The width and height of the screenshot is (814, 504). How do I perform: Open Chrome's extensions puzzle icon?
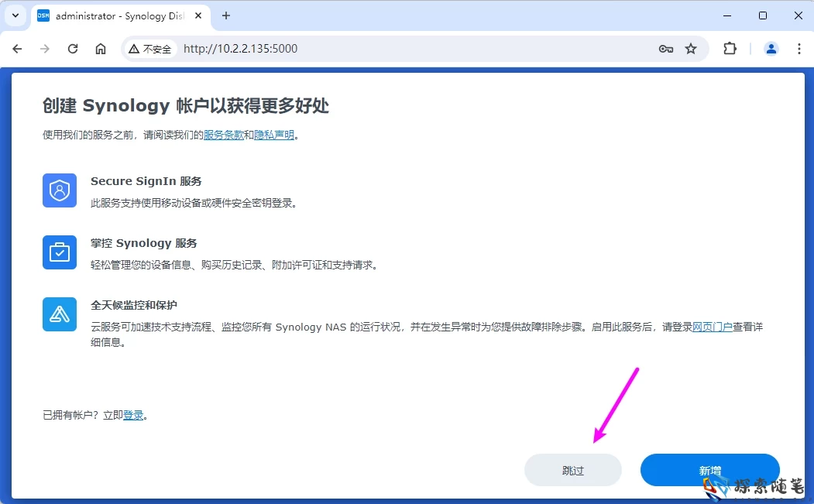tap(729, 48)
